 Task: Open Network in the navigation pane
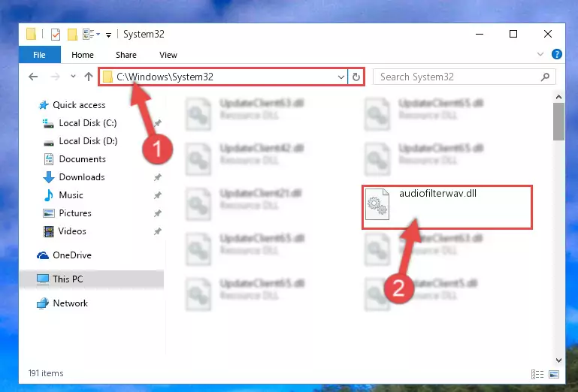(x=62, y=303)
